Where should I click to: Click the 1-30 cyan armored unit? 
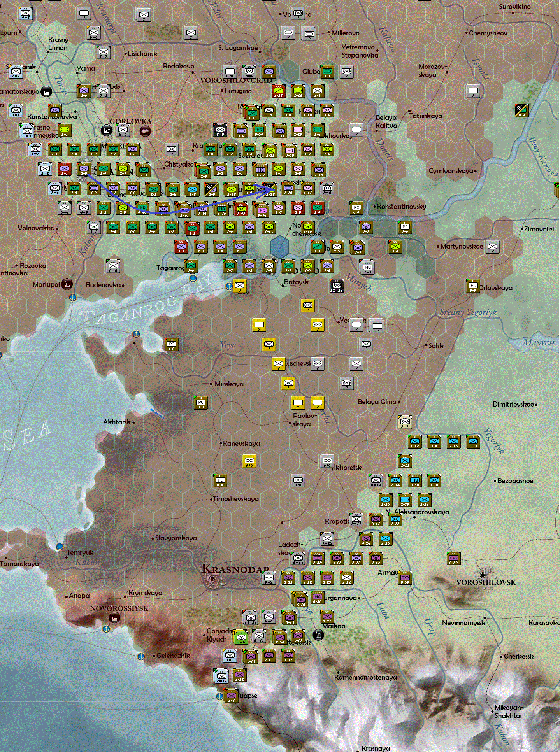tap(405, 500)
